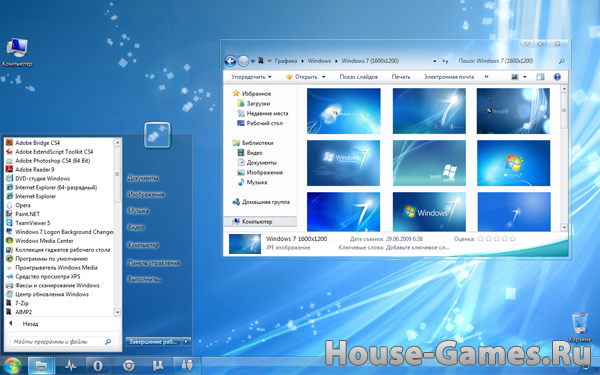Click the Explorer back navigation arrow
The width and height of the screenshot is (600, 375).
[x=230, y=61]
